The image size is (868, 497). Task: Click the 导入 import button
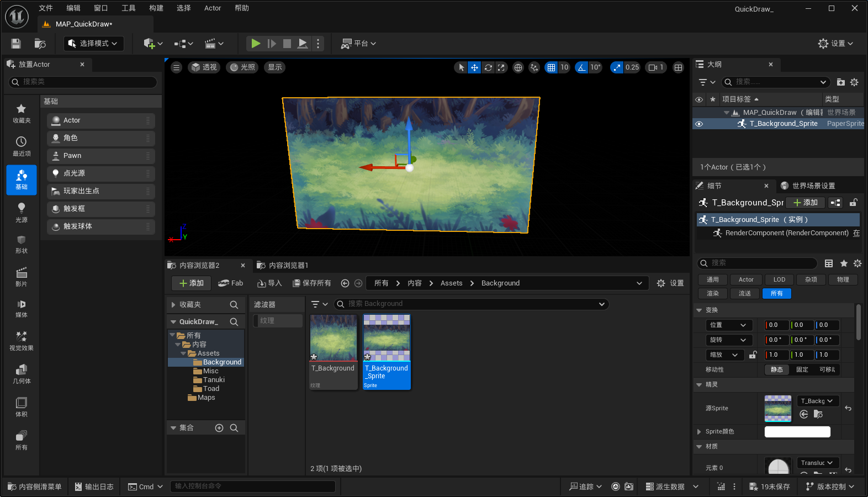tap(269, 283)
